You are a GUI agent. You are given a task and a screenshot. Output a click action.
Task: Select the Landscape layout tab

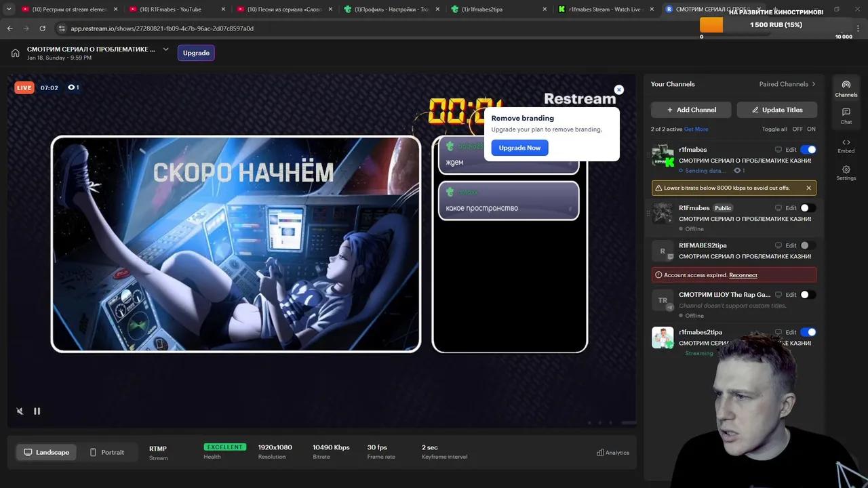(x=47, y=452)
